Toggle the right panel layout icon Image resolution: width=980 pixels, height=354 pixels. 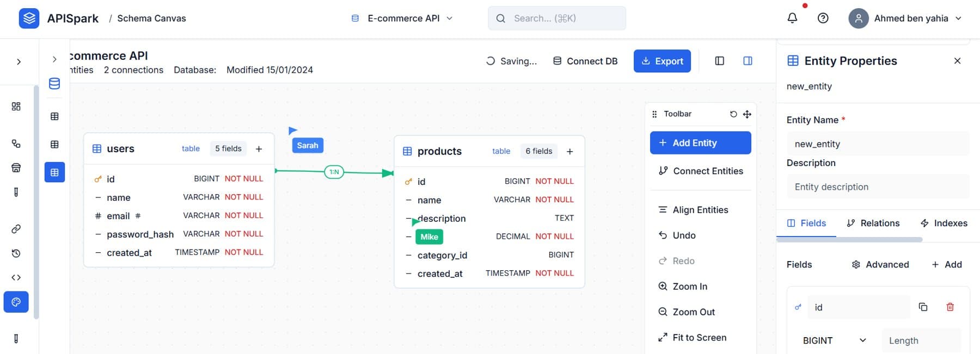tap(748, 61)
